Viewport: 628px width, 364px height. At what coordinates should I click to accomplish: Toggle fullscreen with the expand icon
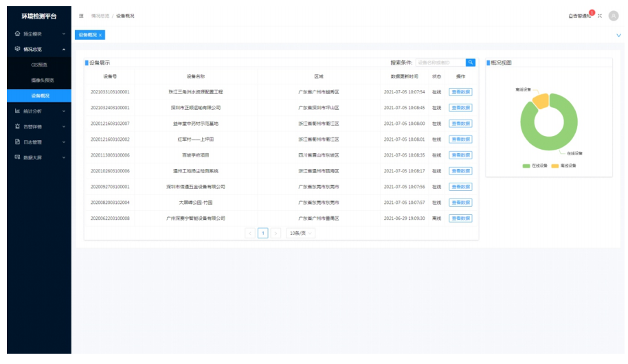coord(599,16)
